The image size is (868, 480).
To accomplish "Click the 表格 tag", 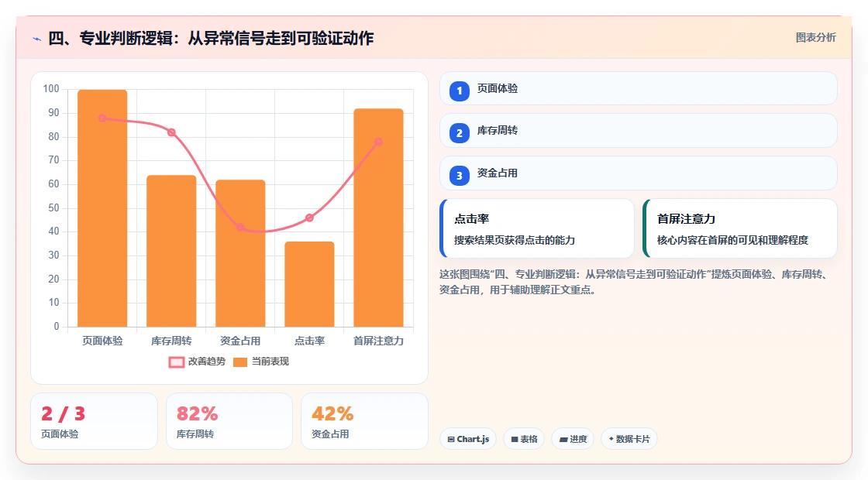I will [524, 439].
